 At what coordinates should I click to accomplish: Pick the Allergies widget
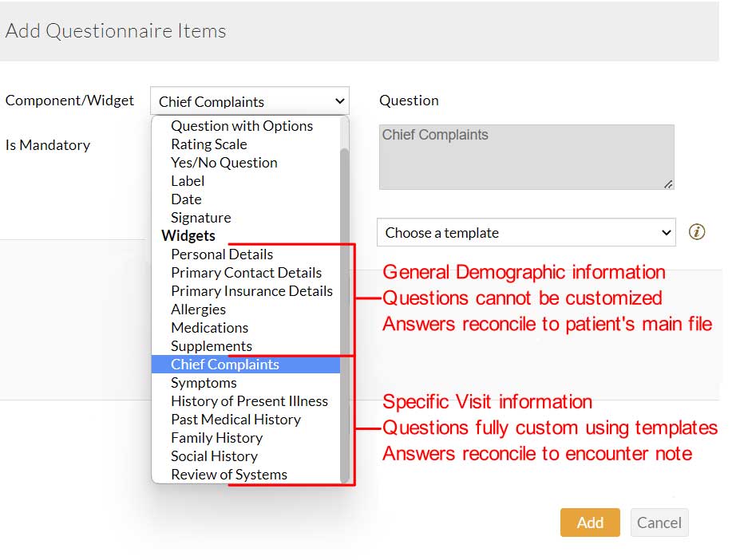coord(198,310)
